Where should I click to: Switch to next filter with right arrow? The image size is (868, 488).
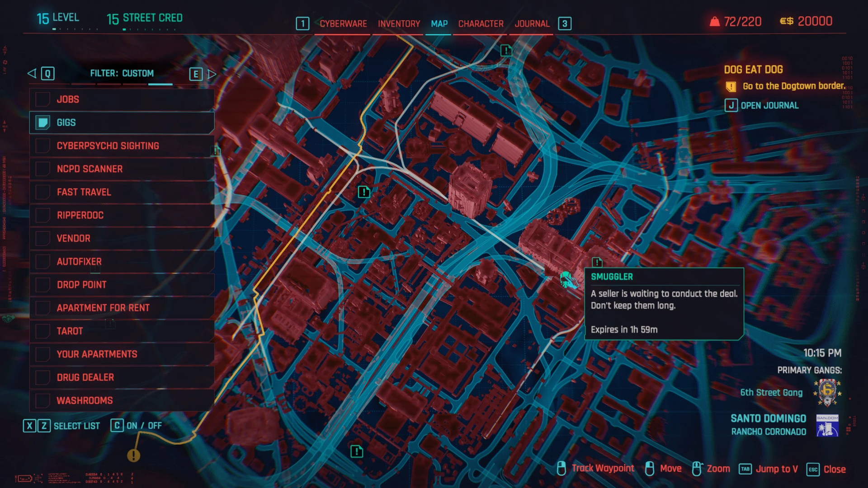click(x=212, y=74)
